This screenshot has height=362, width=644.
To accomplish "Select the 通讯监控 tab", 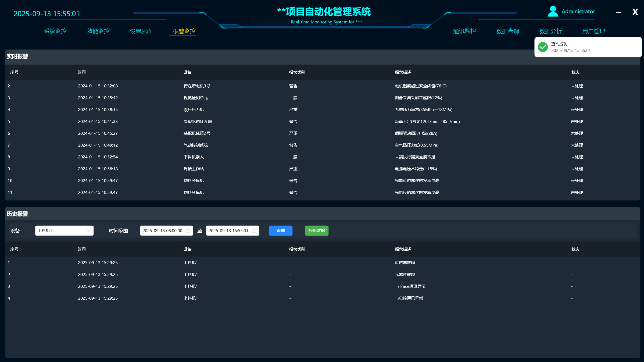I will pyautogui.click(x=464, y=31).
